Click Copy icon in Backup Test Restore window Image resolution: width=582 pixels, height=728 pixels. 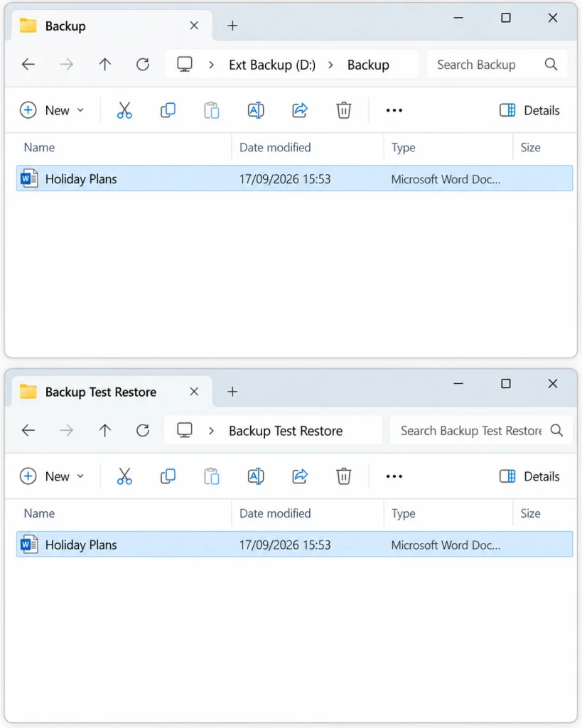coord(168,476)
